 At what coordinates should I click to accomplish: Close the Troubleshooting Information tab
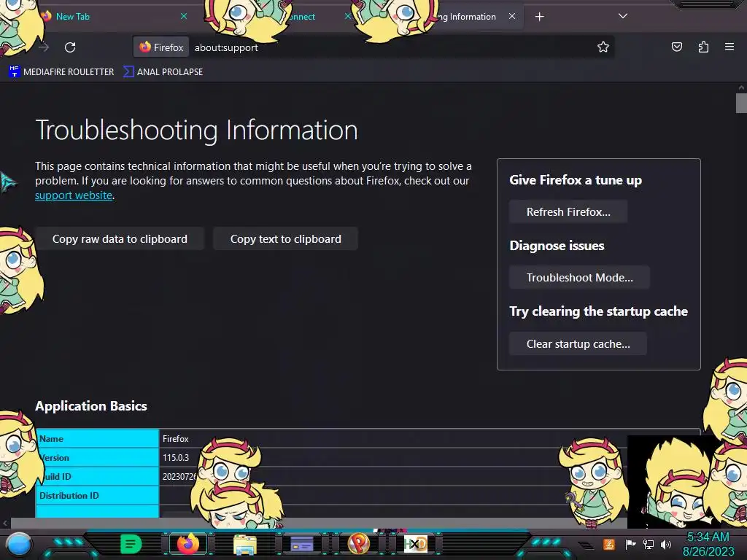(511, 16)
